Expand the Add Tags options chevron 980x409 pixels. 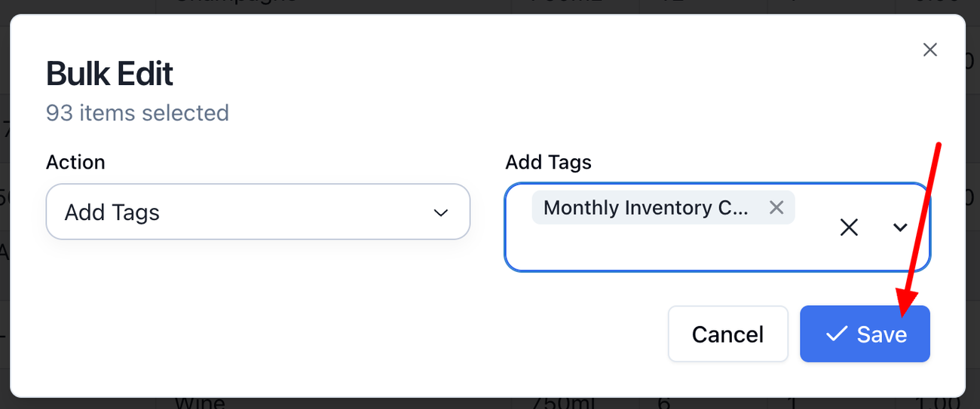pyautogui.click(x=900, y=227)
